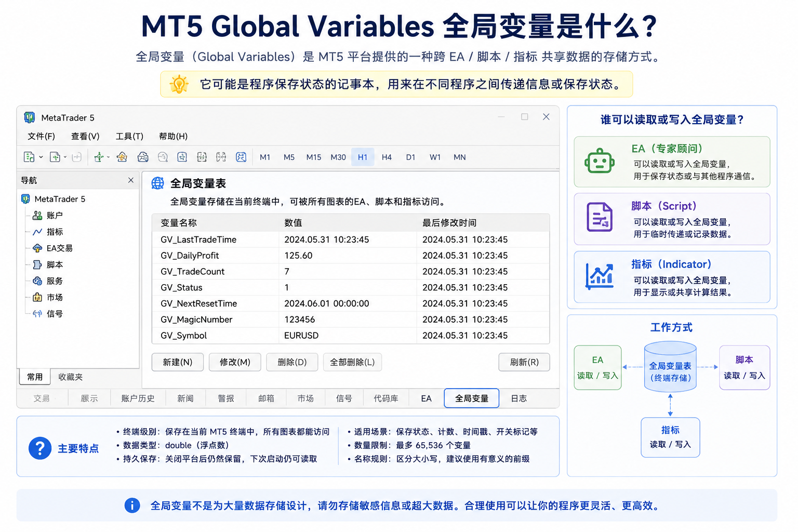The height and width of the screenshot is (532, 798).
Task: Select EA交易 in navigator tree
Action: click(x=52, y=248)
